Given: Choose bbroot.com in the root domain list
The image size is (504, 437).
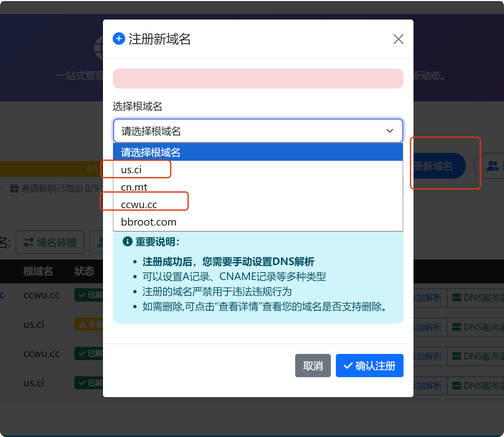Looking at the screenshot, I should 149,222.
